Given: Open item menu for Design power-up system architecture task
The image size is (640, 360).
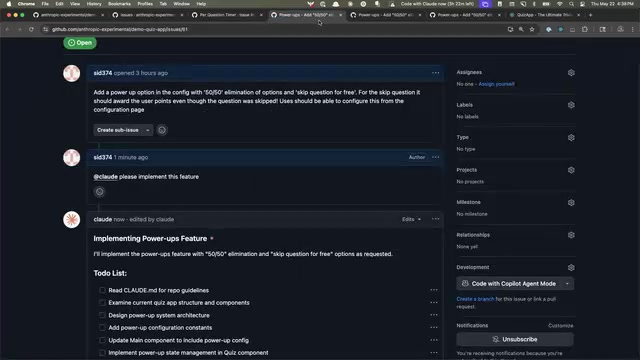Looking at the screenshot, I should [x=433, y=315].
